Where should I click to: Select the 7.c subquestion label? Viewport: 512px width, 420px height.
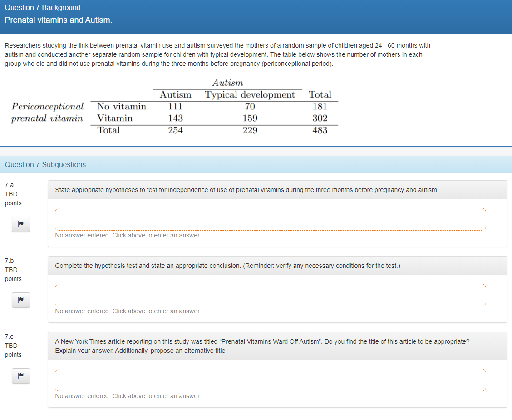tap(9, 336)
